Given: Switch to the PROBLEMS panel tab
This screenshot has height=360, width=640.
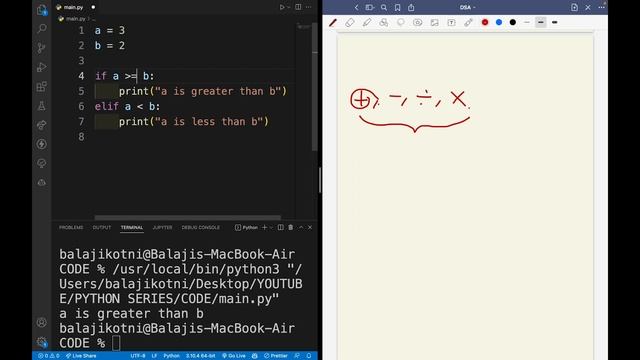Looking at the screenshot, I should 71,227.
